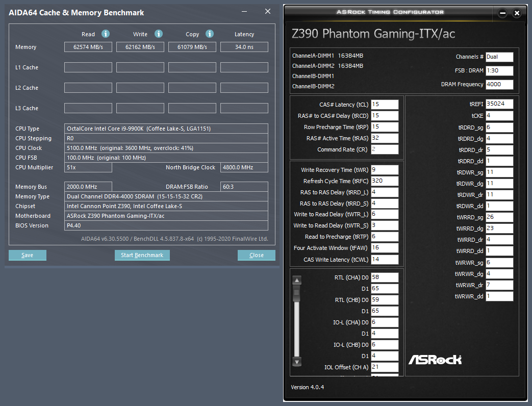Click the Close button in AIDA64
Viewport: 532px width, 406px height.
coord(257,255)
